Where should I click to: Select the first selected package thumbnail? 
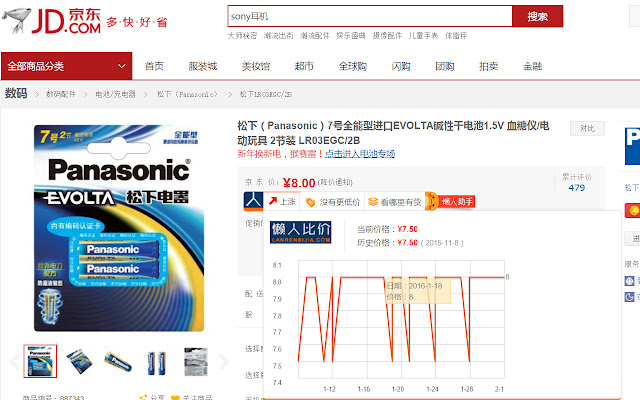point(40,361)
